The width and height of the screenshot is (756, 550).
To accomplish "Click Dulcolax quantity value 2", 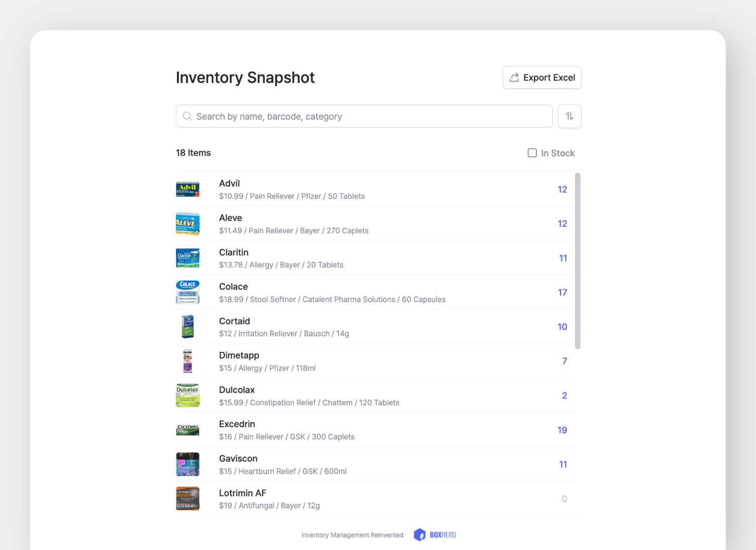I will (x=564, y=396).
